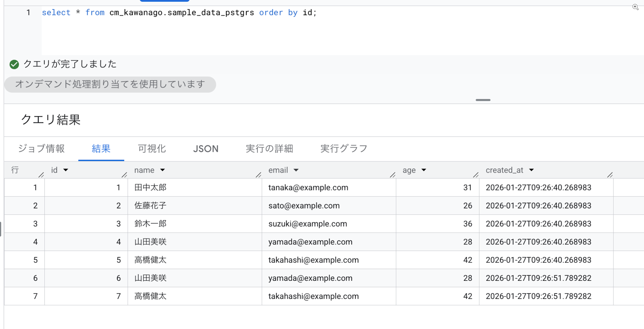Image resolution: width=644 pixels, height=329 pixels.
Task: Click the green query completed checkmark icon
Action: (x=14, y=64)
